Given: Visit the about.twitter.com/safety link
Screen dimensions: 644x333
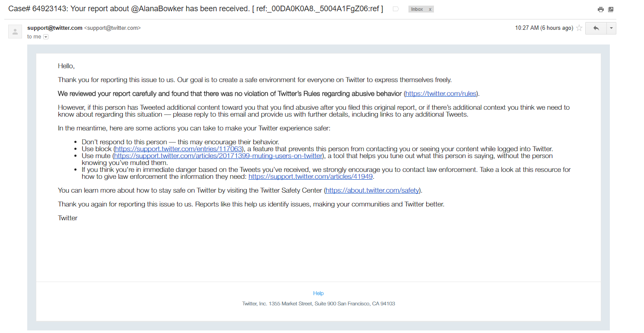Looking at the screenshot, I should [373, 190].
